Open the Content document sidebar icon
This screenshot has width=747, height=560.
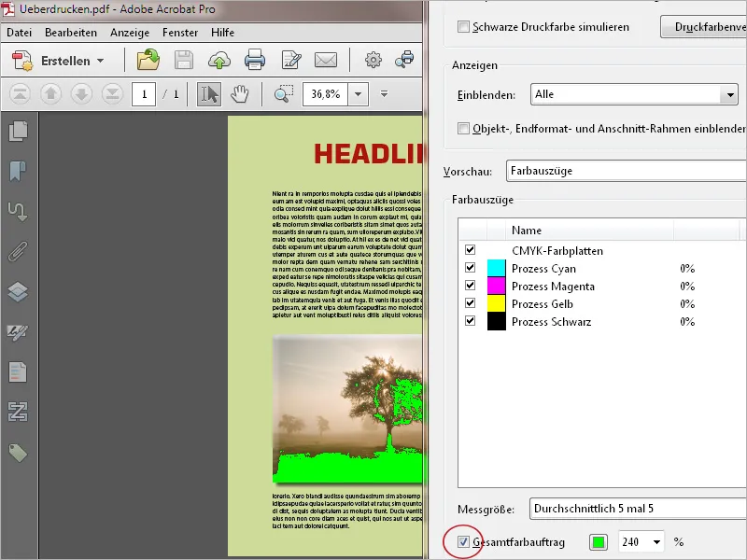click(x=18, y=371)
